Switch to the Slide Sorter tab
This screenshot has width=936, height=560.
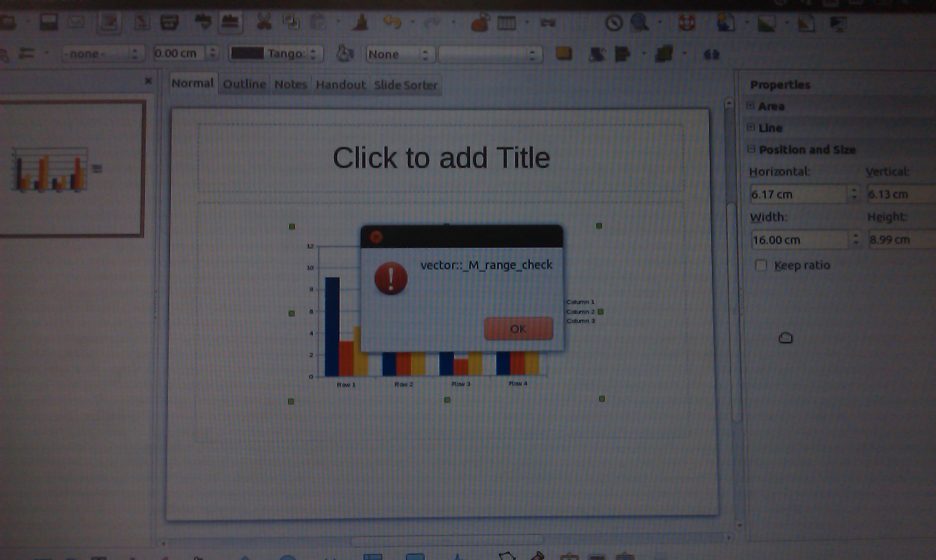point(406,85)
